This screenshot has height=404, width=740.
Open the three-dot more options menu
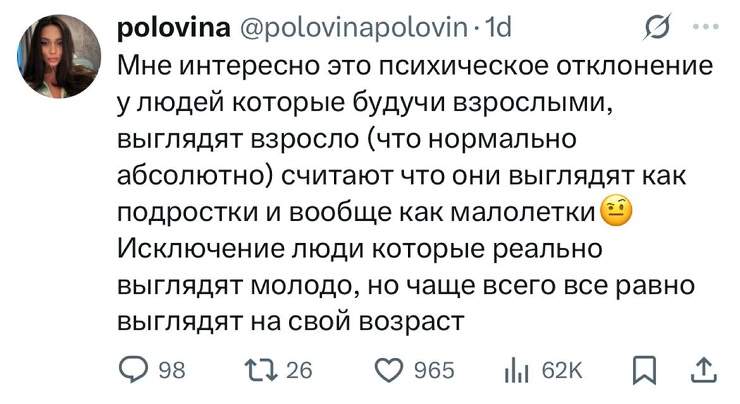706,27
